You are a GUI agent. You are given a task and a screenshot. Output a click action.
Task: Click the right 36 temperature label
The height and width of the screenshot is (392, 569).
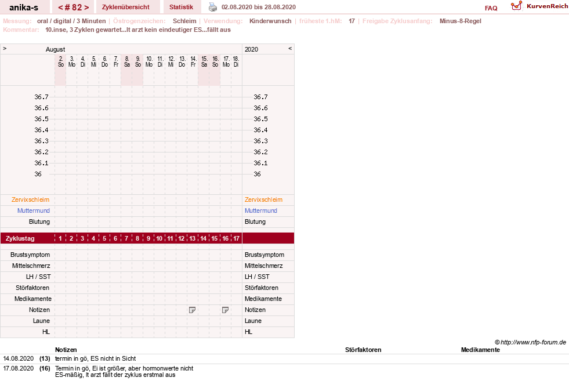click(257, 174)
